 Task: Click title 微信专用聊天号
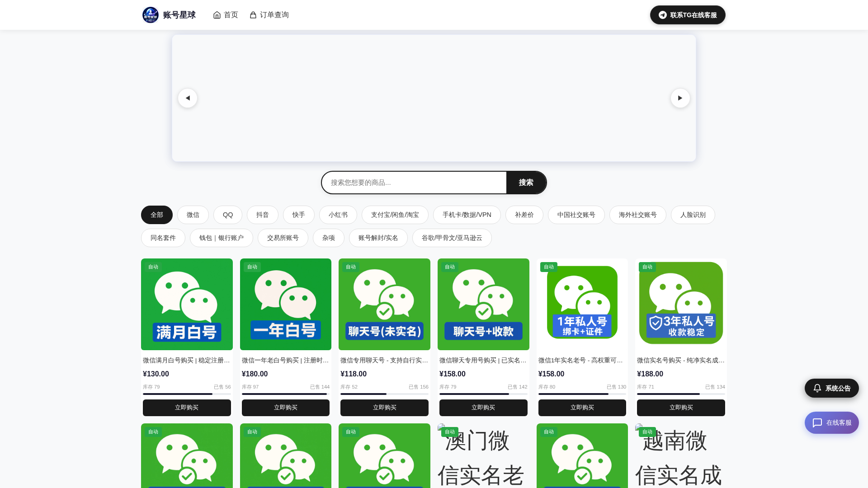[384, 361]
